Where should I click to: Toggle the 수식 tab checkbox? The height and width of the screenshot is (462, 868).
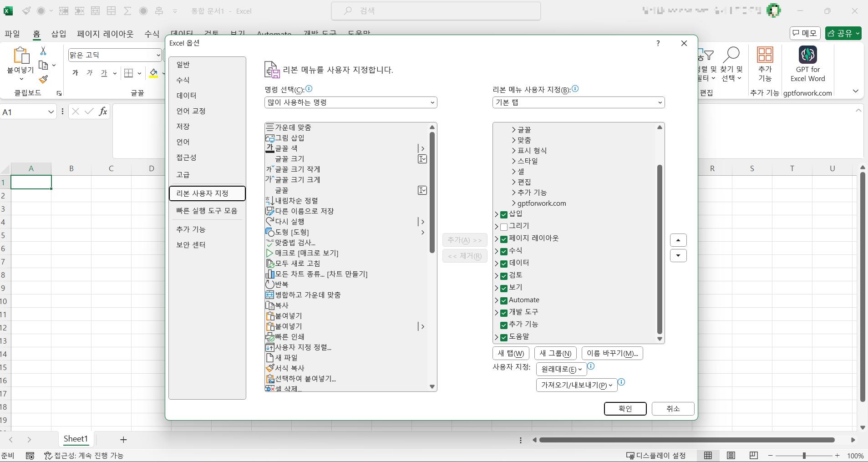(504, 252)
